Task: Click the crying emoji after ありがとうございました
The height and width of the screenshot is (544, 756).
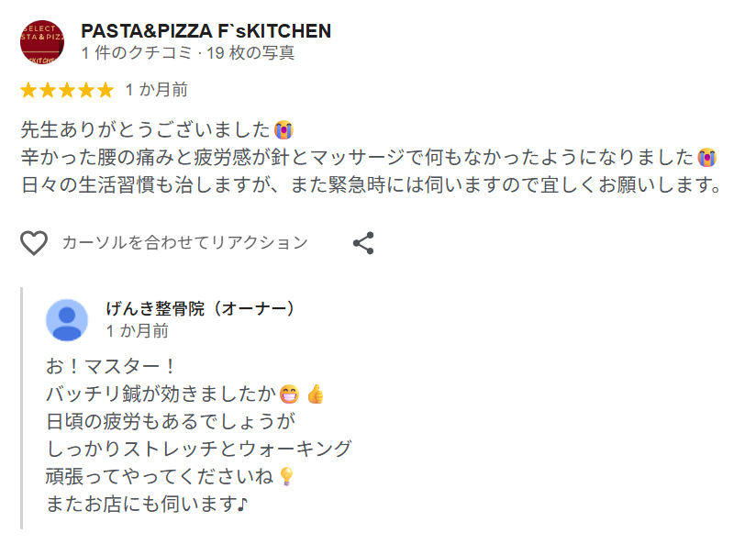Action: [x=283, y=129]
